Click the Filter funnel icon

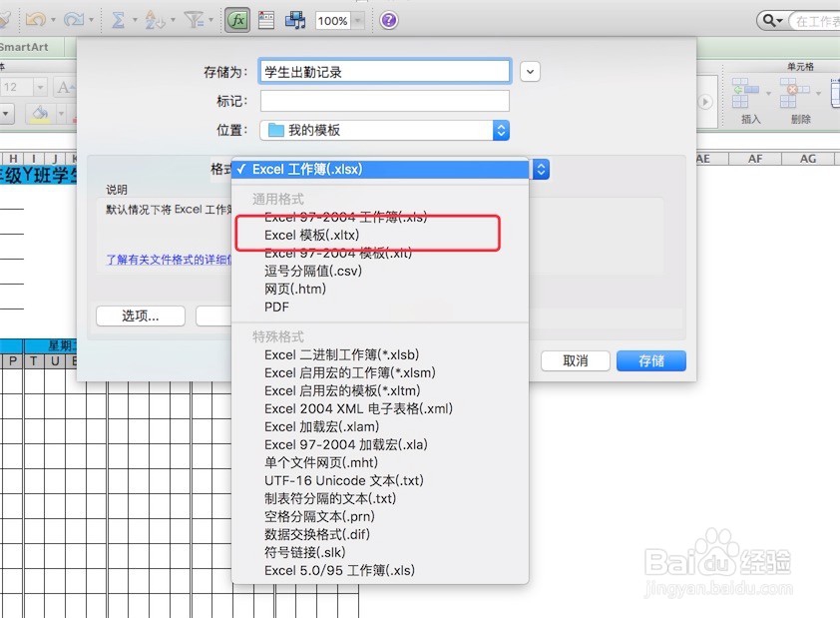(193, 20)
